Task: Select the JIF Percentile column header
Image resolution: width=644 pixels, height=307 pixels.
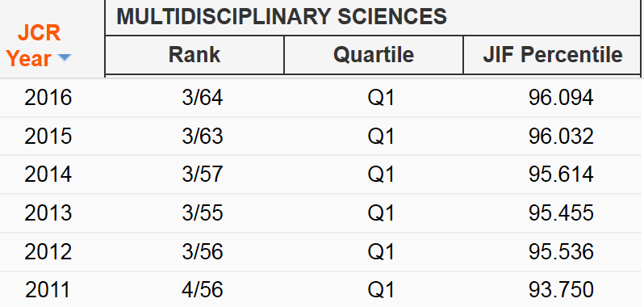Action: coord(552,55)
